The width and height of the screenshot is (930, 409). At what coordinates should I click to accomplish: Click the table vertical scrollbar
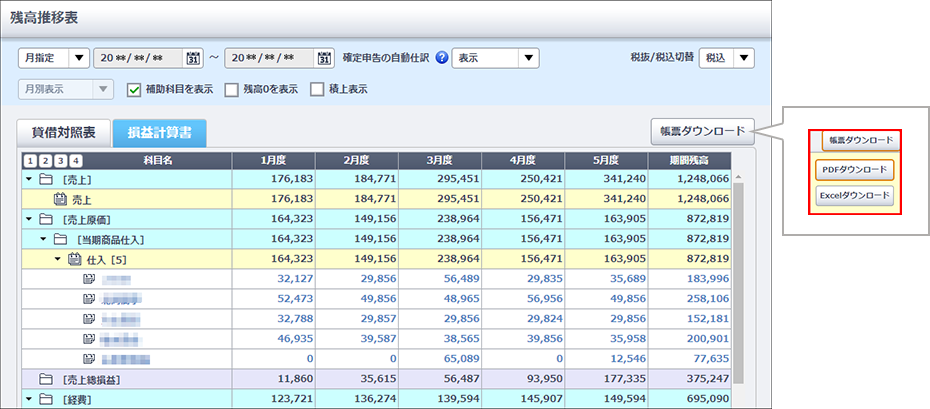click(738, 285)
